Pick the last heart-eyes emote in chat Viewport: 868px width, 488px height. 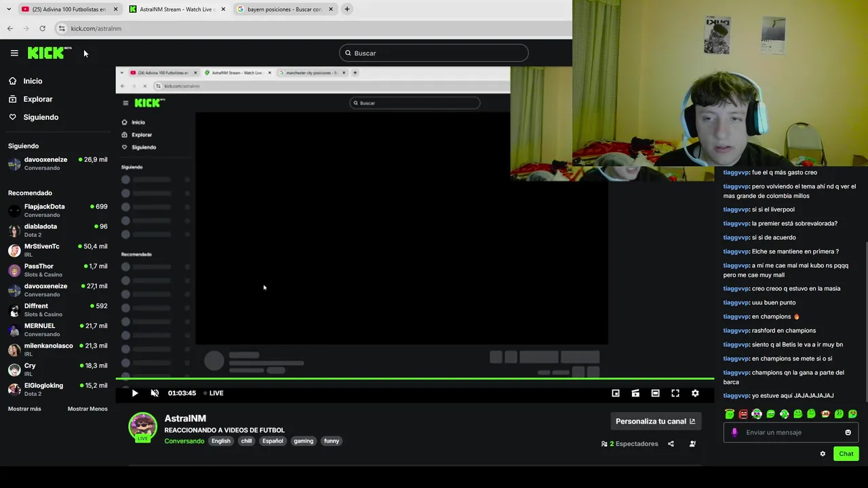(852, 414)
